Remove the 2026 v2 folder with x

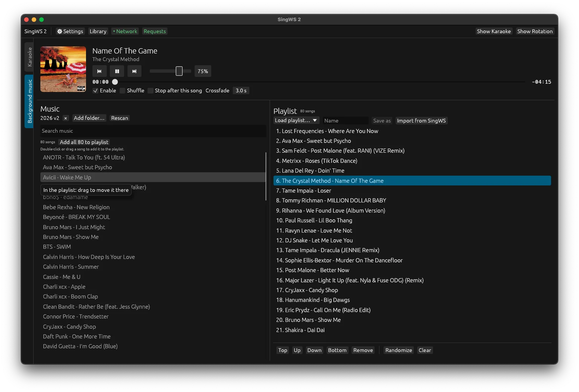click(66, 118)
